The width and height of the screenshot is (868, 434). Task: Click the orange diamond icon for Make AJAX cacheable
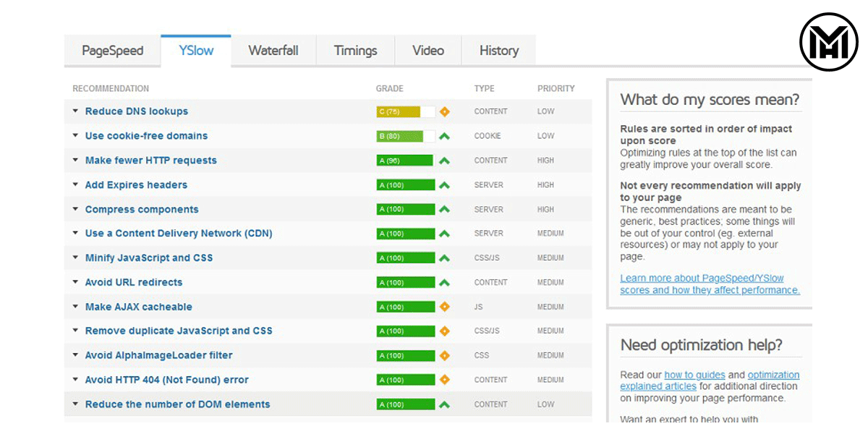(444, 307)
